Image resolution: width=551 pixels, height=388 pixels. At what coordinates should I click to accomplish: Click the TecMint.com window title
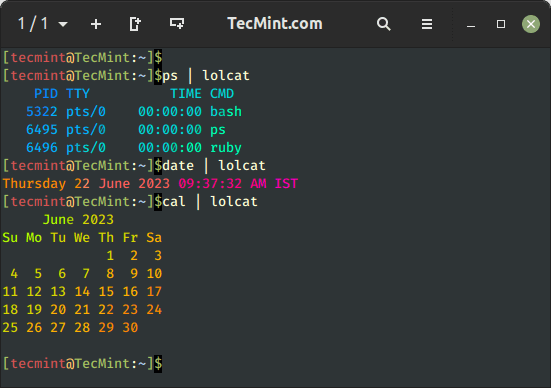tap(275, 24)
